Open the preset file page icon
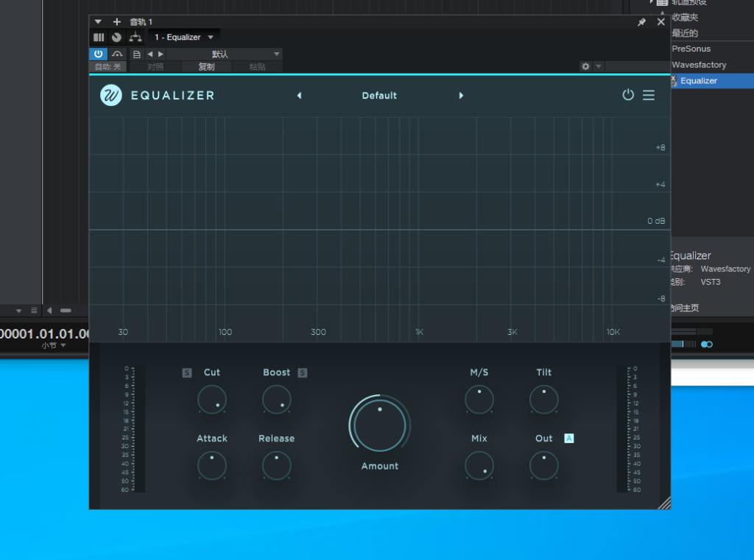754x560 pixels. (136, 54)
